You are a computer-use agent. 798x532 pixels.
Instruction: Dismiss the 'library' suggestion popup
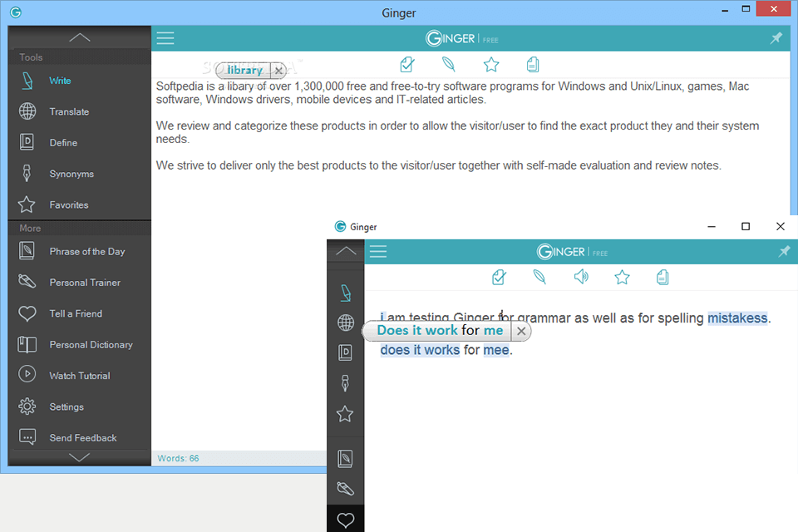pyautogui.click(x=278, y=71)
